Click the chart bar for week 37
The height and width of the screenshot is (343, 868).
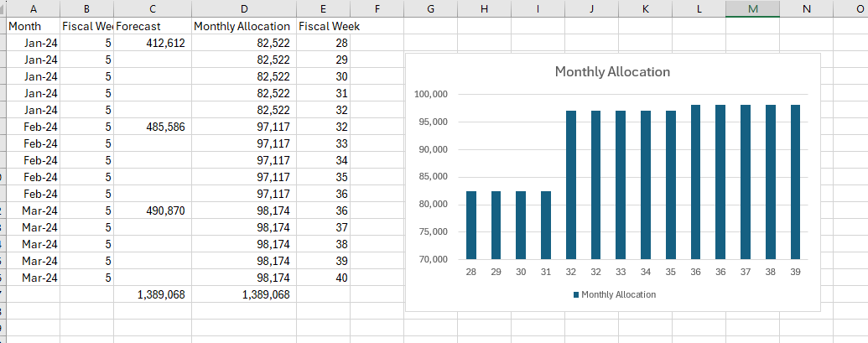[745, 182]
